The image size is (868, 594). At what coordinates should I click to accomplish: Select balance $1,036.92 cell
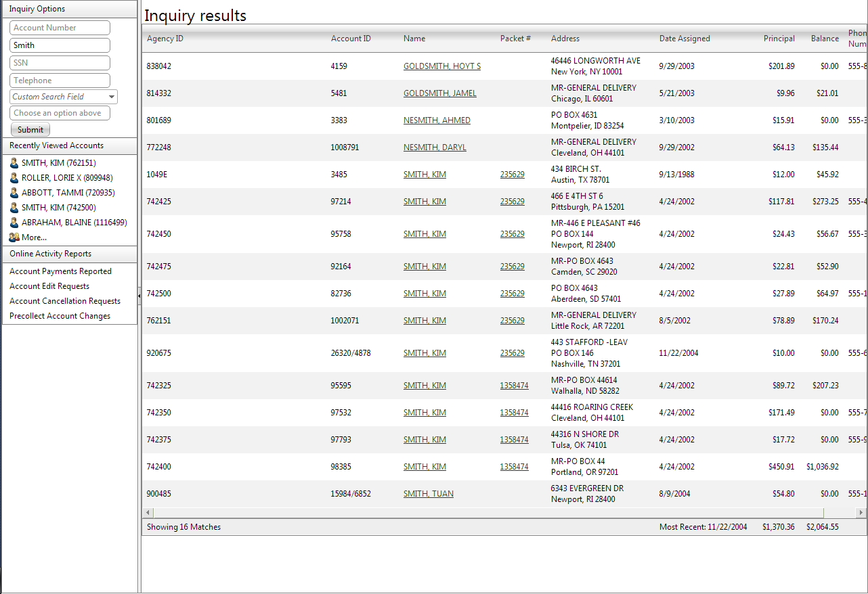point(823,467)
